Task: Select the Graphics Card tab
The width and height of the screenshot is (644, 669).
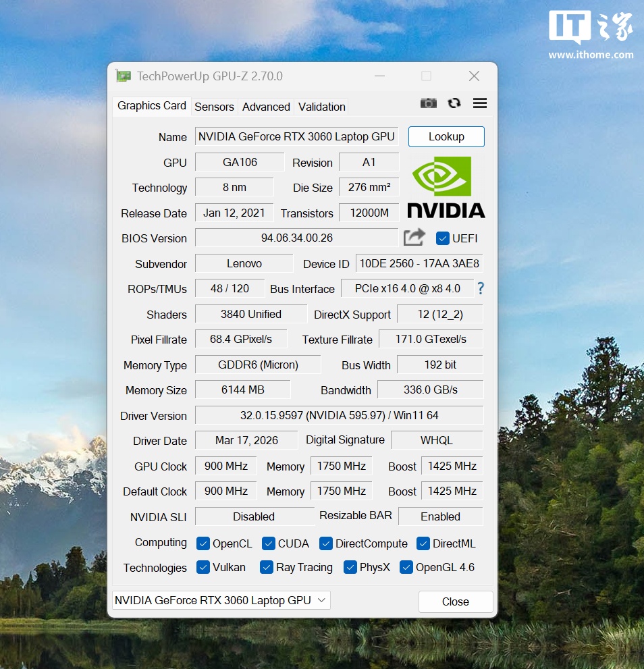Action: coord(151,105)
